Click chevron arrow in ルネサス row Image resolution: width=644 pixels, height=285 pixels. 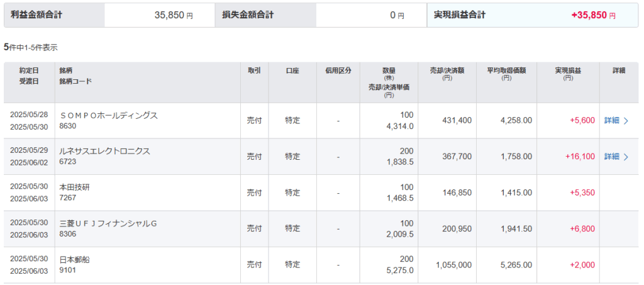click(626, 156)
